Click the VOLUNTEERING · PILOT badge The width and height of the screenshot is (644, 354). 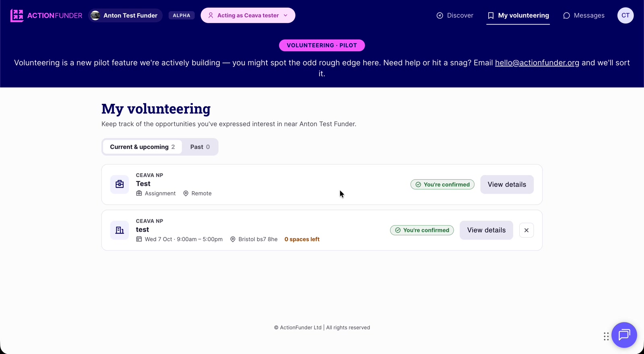322,46
